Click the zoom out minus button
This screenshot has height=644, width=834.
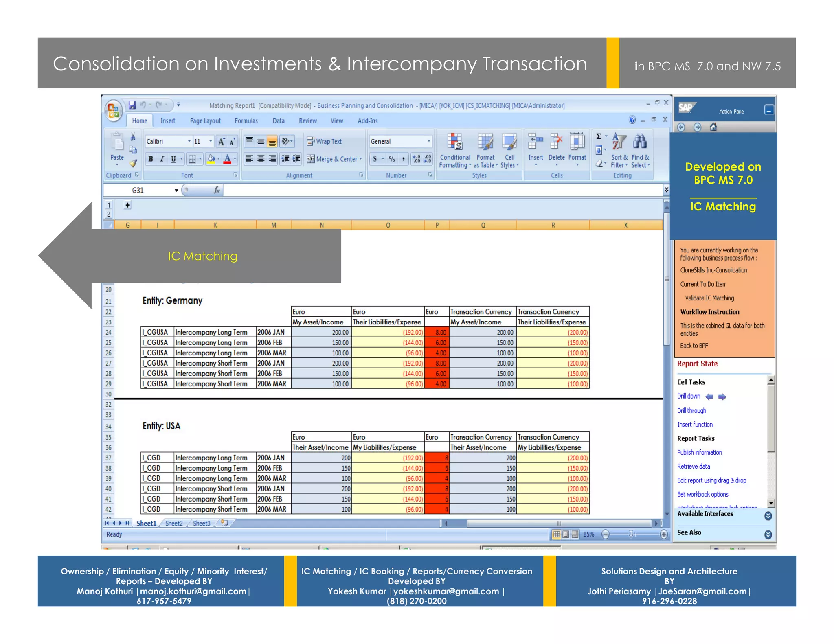pyautogui.click(x=606, y=534)
